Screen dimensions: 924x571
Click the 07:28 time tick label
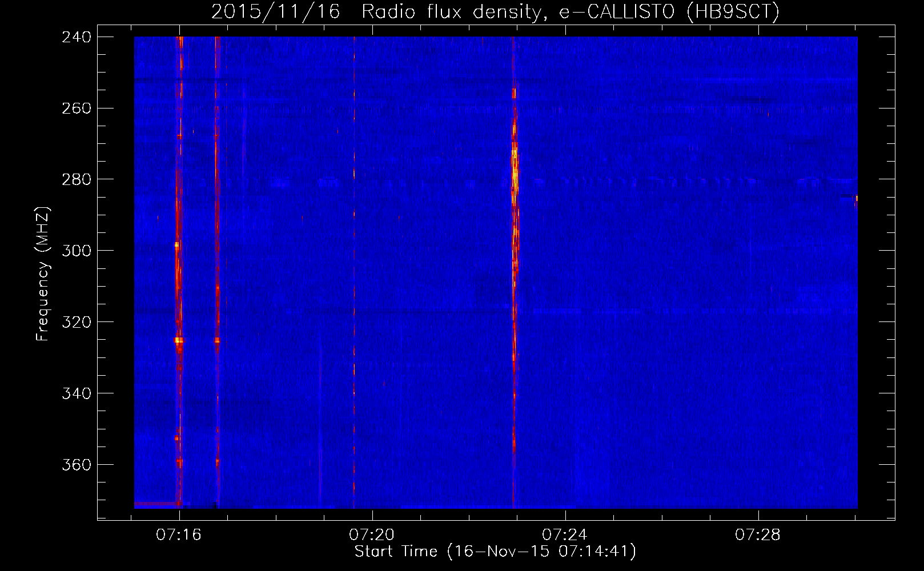click(758, 535)
